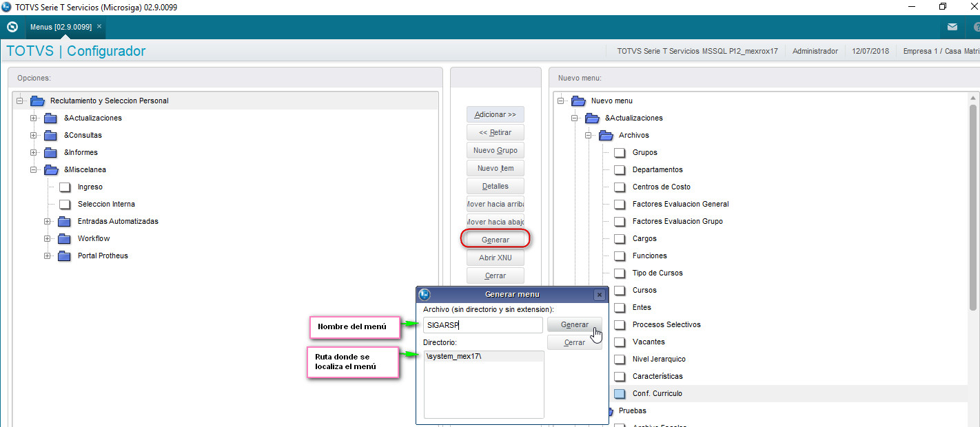Click the Administrador label in the header
Viewport: 980px width, 427px height.
point(815,51)
